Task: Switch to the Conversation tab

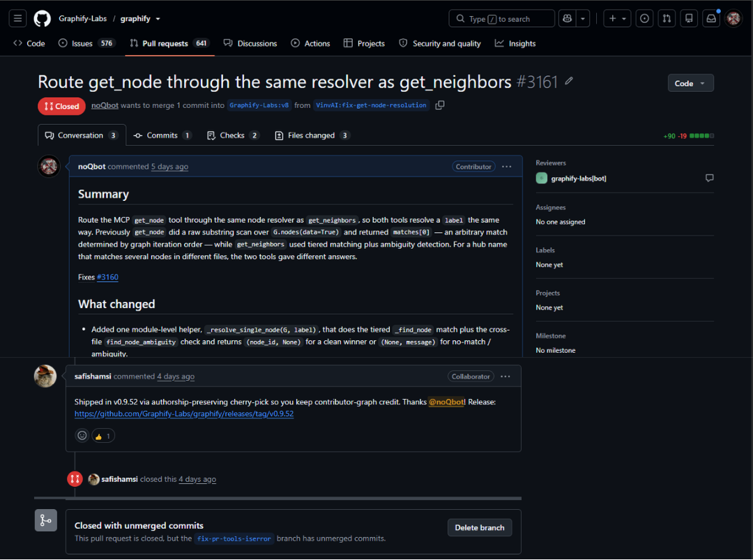Action: click(x=82, y=135)
